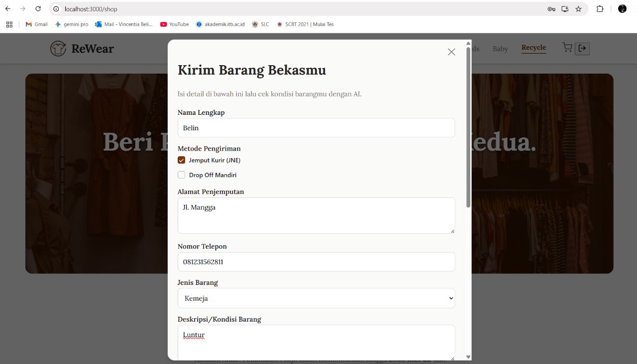637x364 pixels.
Task: Reload the page with refresh icon
Action: pyautogui.click(x=38, y=9)
